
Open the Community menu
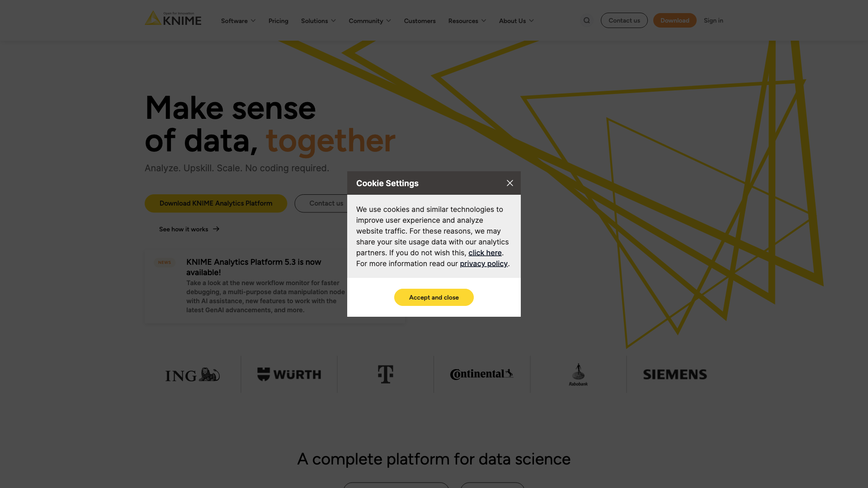point(370,20)
